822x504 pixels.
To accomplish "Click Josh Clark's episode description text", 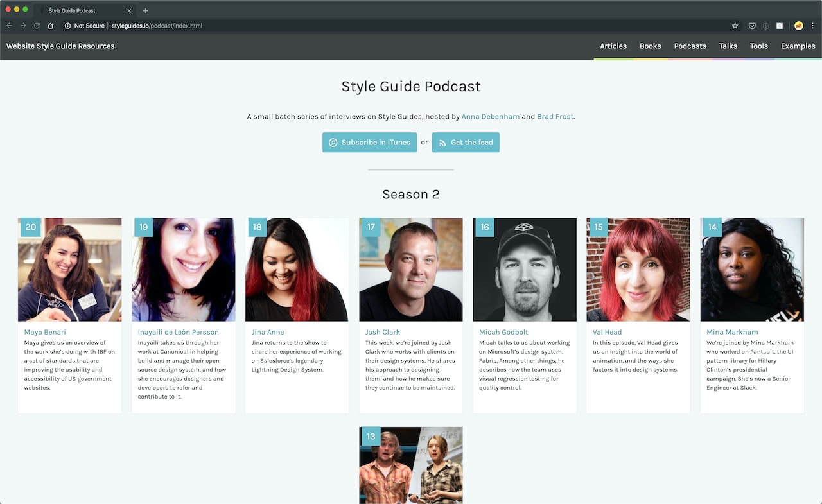I will click(411, 365).
